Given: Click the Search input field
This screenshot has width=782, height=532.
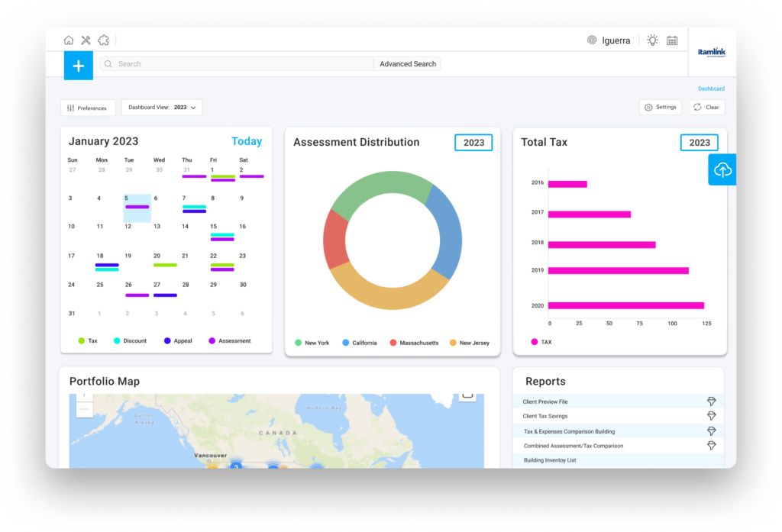Looking at the screenshot, I should 237,64.
